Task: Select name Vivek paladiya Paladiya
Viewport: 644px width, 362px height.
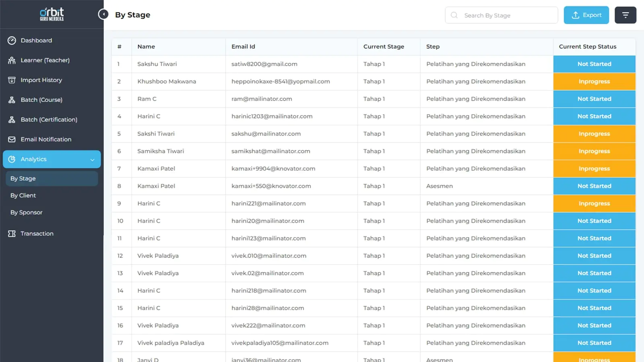Action: pyautogui.click(x=171, y=343)
